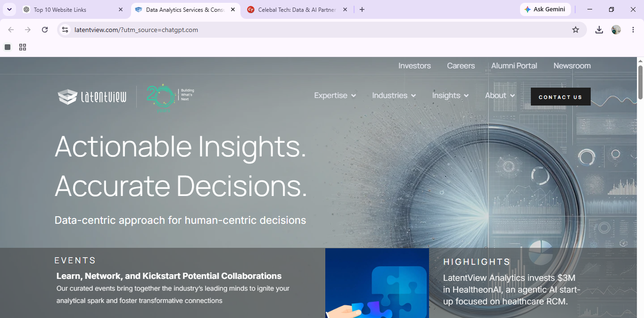Open the Careers link
Screen dimensions: 644x318
[461, 66]
